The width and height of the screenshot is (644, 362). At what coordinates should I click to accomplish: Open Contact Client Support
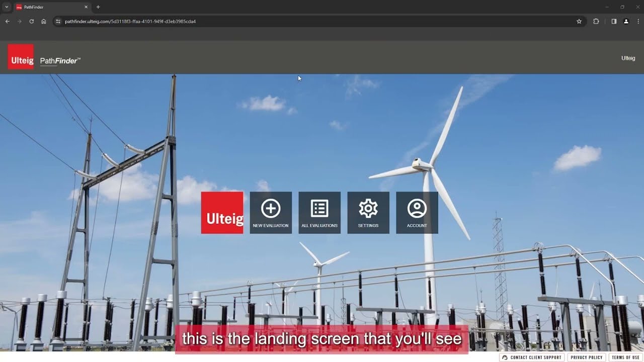532,357
